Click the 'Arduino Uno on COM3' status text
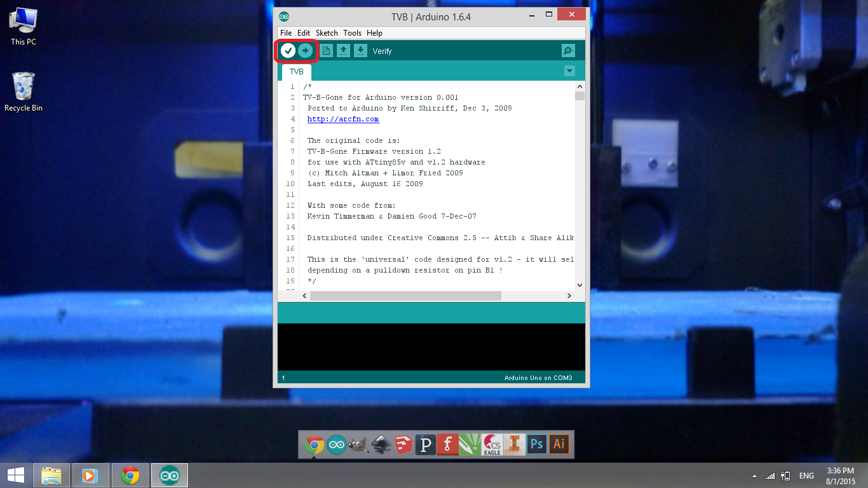 (538, 377)
